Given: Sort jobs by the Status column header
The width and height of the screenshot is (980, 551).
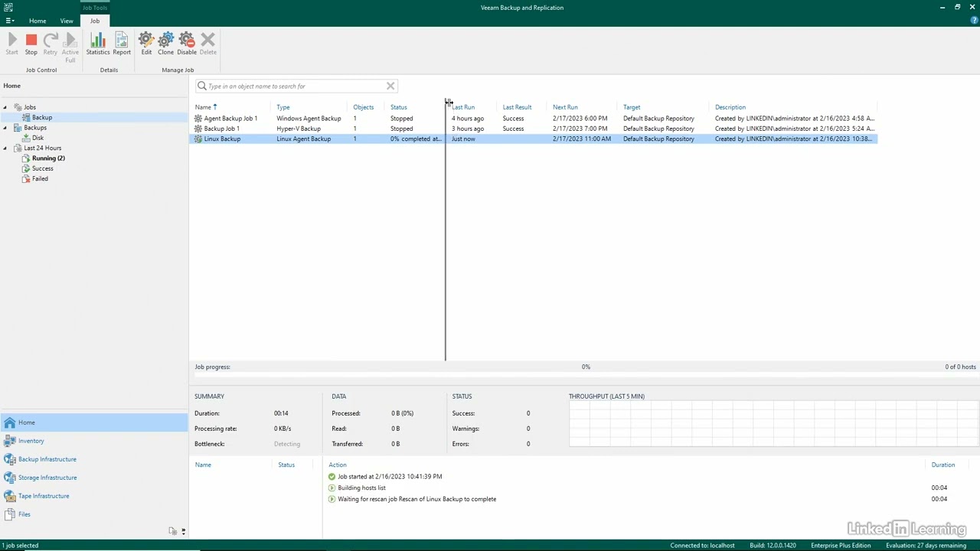Looking at the screenshot, I should point(399,107).
